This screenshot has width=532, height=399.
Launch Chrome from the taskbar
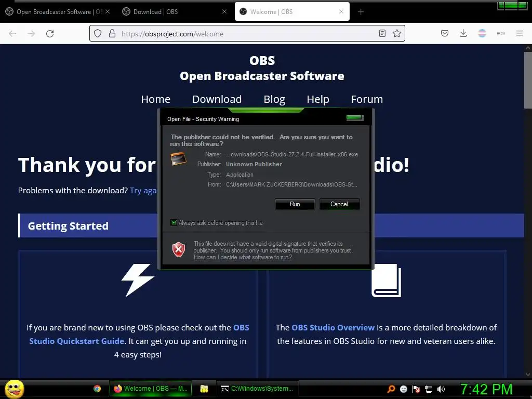[97, 389]
